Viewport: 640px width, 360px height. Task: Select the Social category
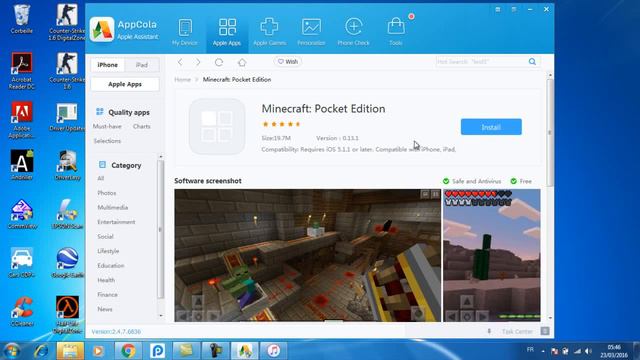coord(105,236)
